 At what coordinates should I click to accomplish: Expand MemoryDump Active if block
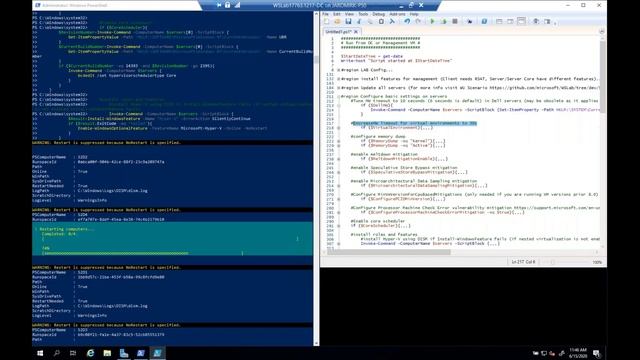[x=338, y=145]
